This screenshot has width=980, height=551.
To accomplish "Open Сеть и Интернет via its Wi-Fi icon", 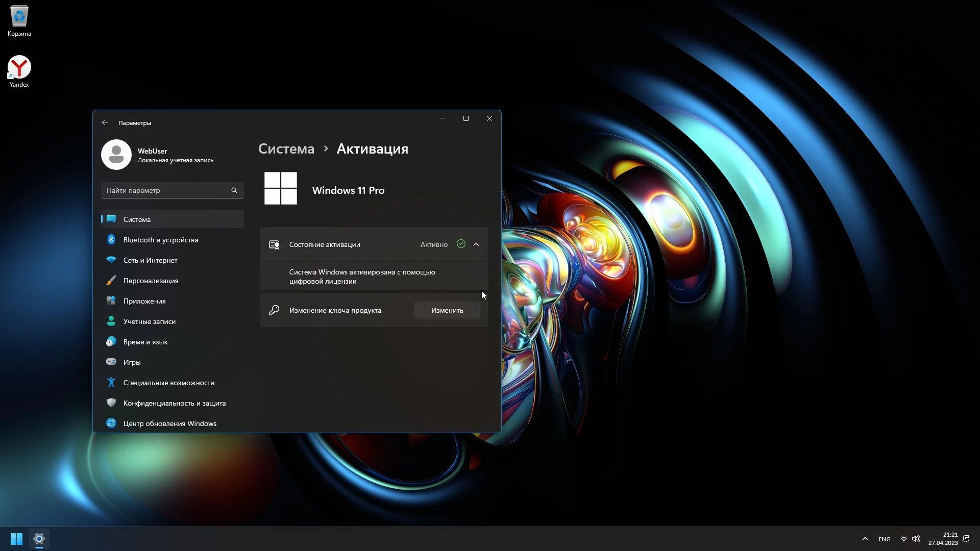I will (111, 260).
